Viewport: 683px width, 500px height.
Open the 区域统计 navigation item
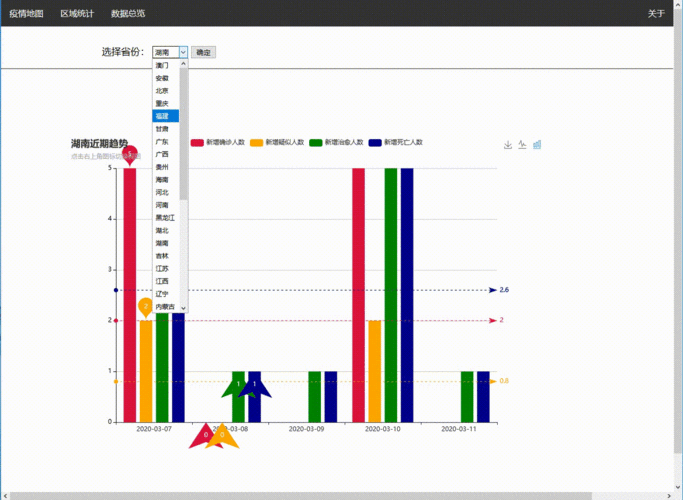click(77, 14)
